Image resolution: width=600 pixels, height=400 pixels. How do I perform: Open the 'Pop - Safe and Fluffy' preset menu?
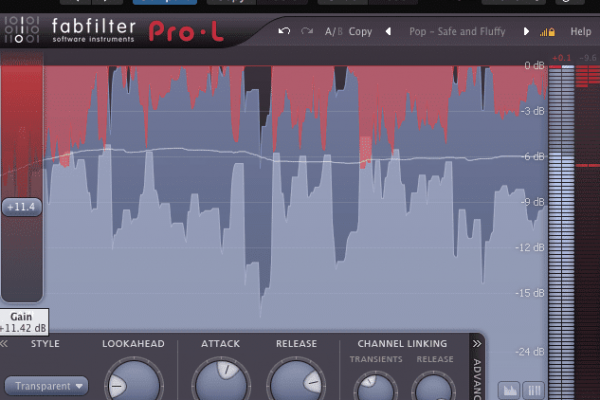pos(457,31)
